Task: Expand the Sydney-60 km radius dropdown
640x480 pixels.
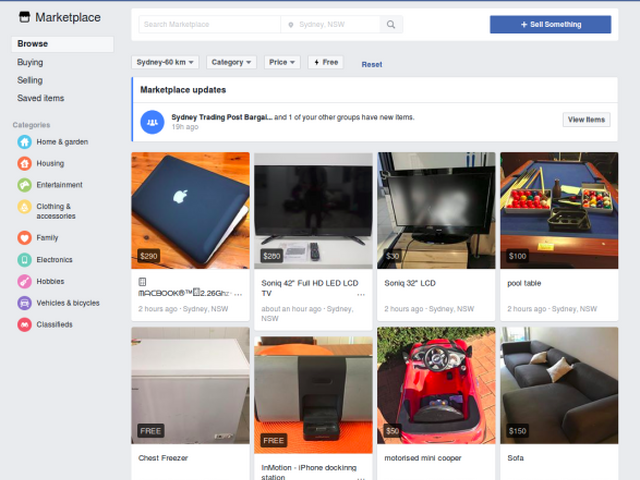Action: tap(165, 62)
